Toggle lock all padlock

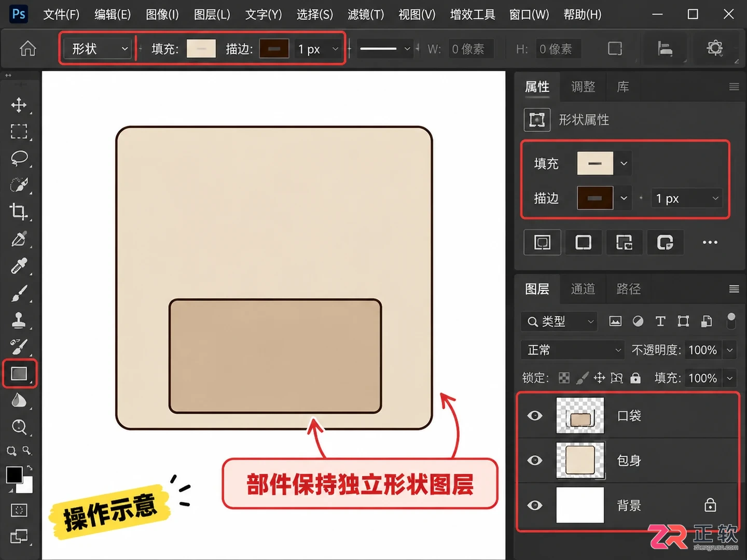635,378
